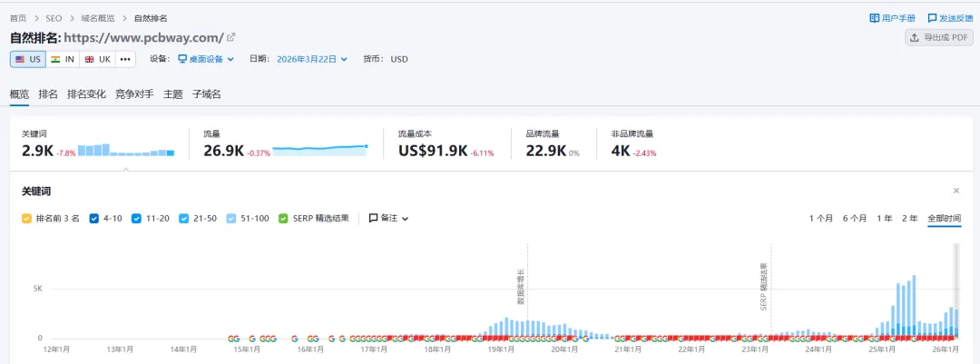Click the US flag icon
Image resolution: width=980 pixels, height=364 pixels.
(20, 59)
